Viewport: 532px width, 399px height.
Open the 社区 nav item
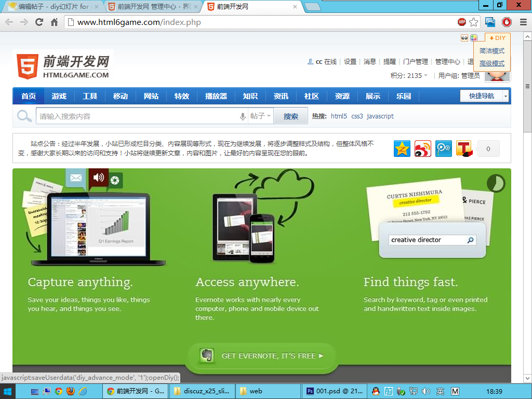(312, 96)
